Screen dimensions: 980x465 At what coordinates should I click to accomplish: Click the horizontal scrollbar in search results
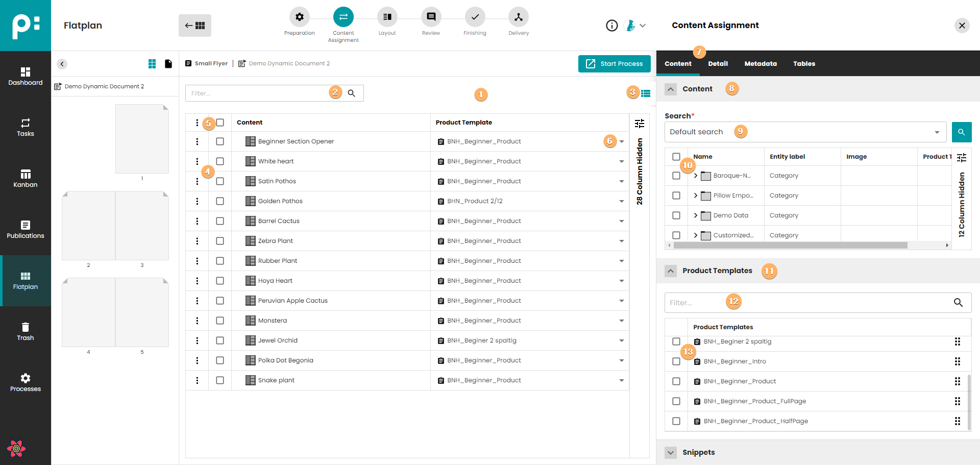(790, 246)
